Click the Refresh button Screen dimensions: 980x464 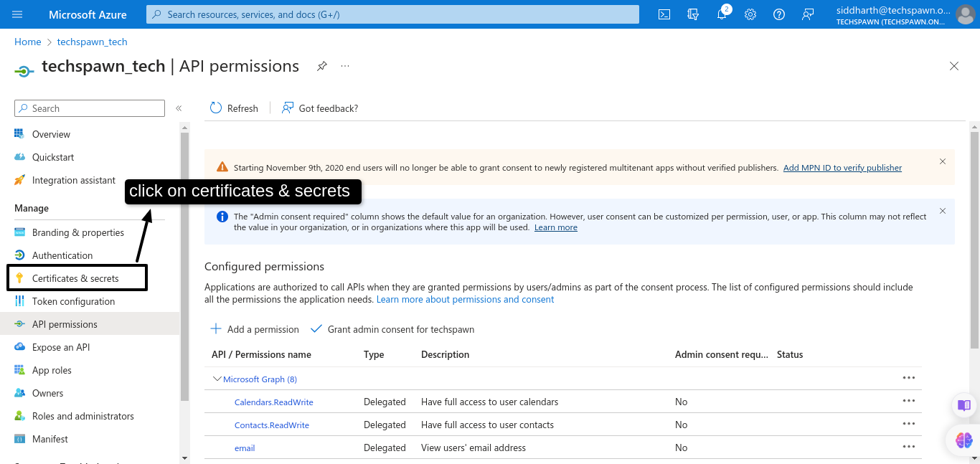click(234, 108)
